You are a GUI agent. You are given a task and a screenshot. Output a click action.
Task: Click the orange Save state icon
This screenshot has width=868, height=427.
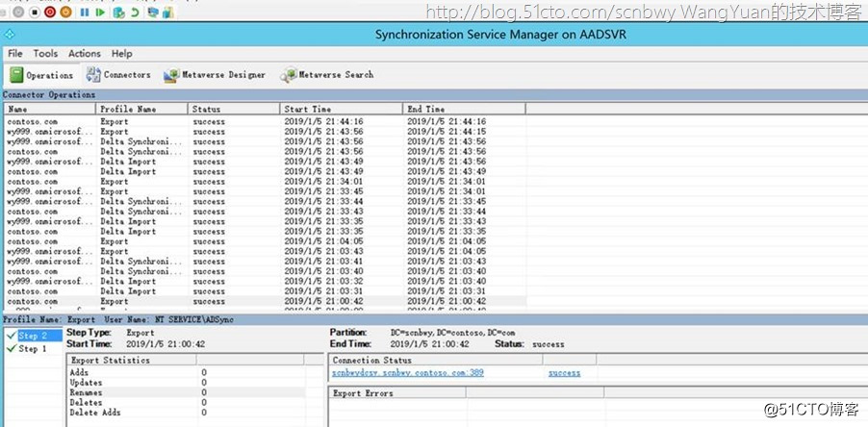click(x=65, y=13)
